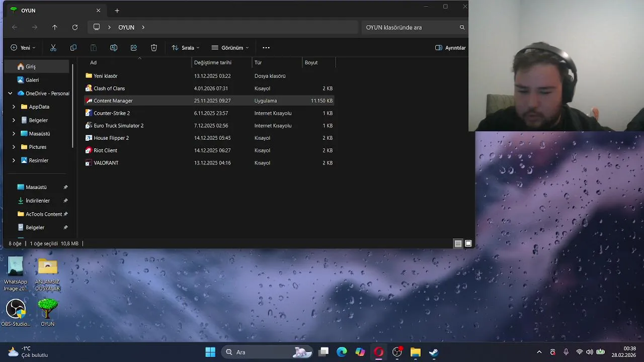Expand the Belgeler node under OneDrive
The height and width of the screenshot is (362, 644).
click(x=14, y=120)
